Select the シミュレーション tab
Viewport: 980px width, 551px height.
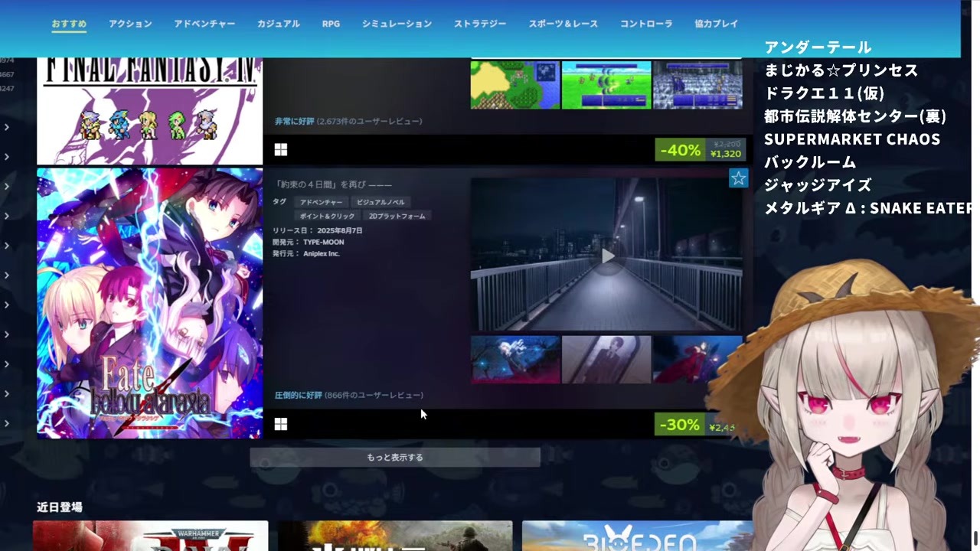[397, 24]
